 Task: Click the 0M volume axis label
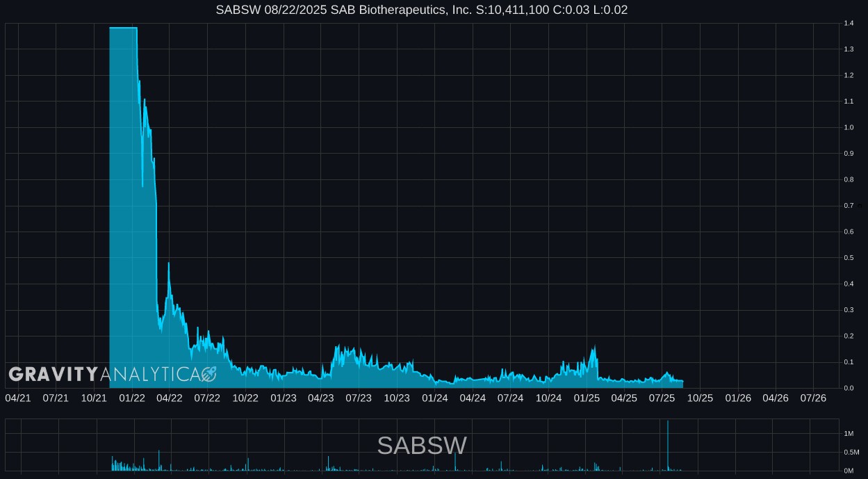849,471
